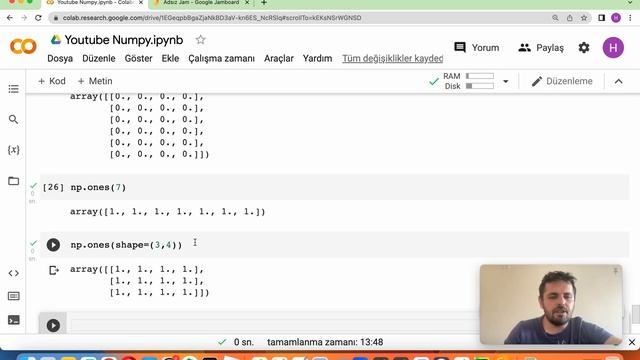Add a text cell with + Metin
Screen dimensions: 640x360
[95, 81]
